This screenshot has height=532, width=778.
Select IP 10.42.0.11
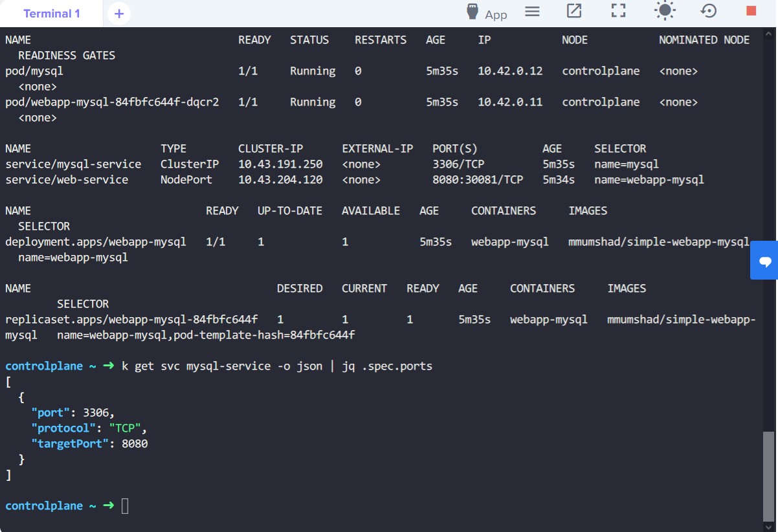click(510, 102)
